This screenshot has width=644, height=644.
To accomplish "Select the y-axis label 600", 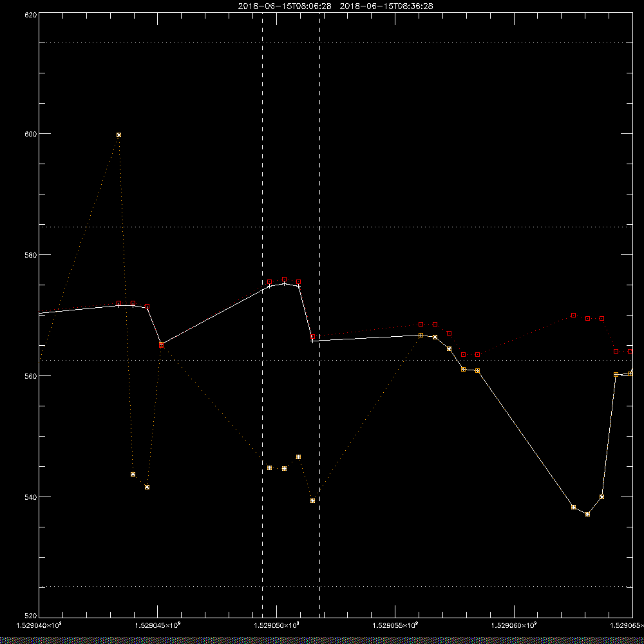I will coord(31,134).
